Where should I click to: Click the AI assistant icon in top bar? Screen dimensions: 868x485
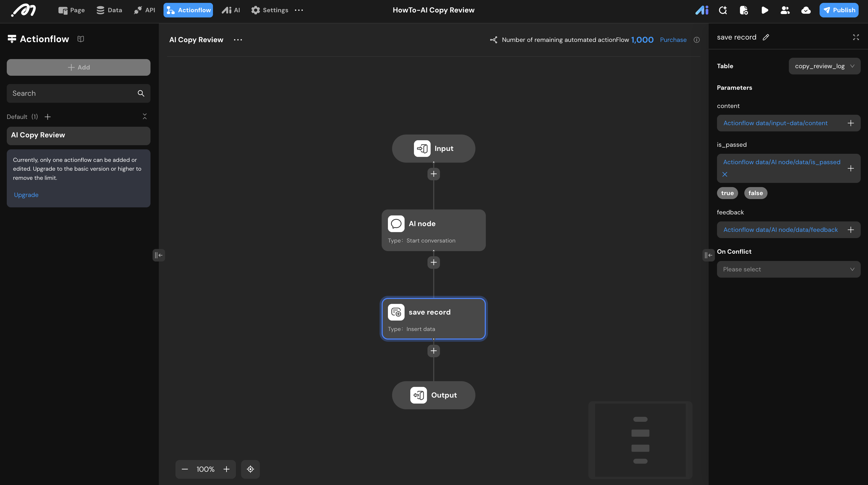(x=702, y=10)
